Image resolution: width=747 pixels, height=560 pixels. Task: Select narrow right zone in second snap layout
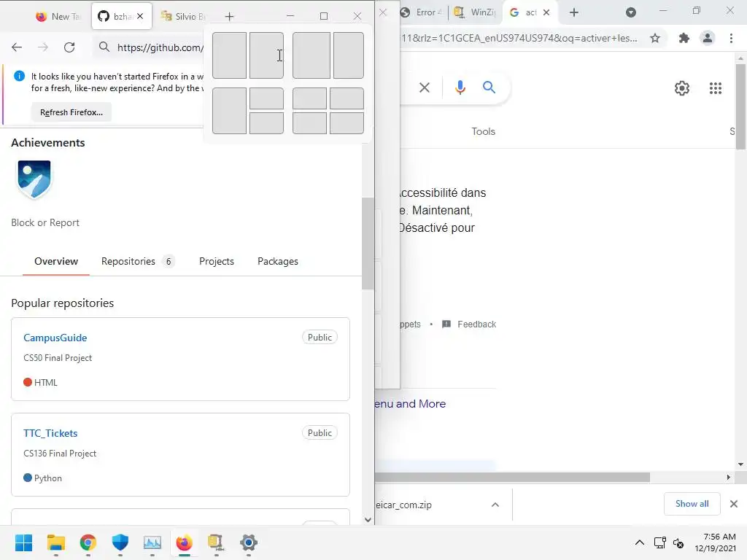348,55
